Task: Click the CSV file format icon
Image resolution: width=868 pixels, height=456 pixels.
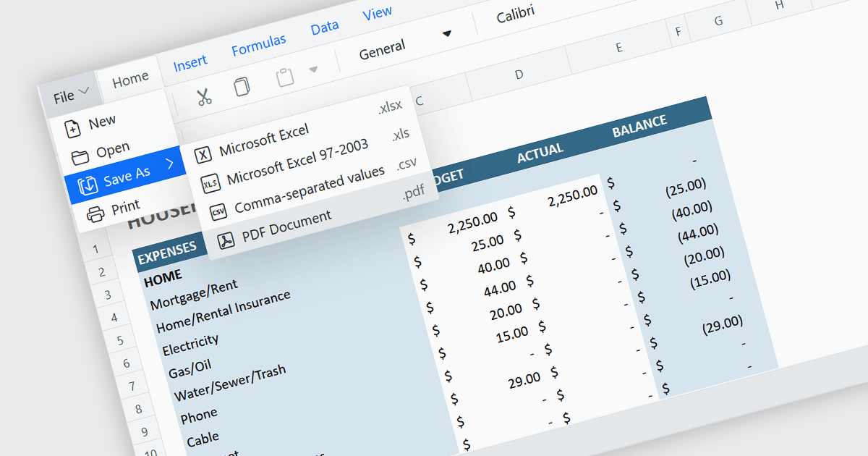Action: pos(218,212)
